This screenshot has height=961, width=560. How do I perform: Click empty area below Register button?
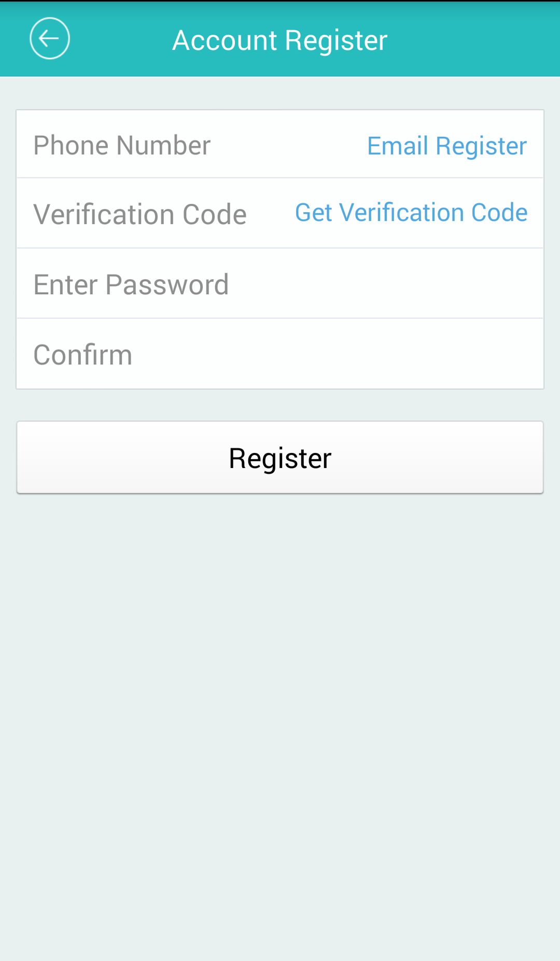280,726
